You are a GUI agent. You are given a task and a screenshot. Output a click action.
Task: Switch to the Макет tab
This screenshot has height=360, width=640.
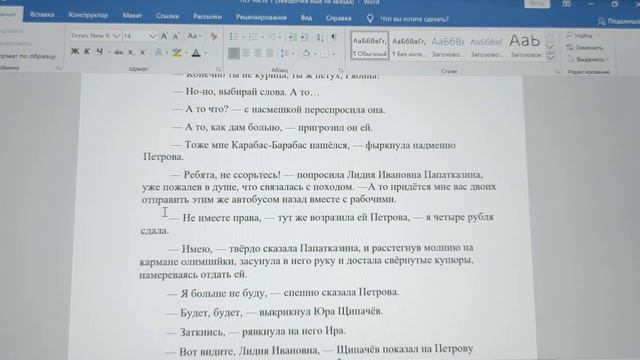[132, 16]
